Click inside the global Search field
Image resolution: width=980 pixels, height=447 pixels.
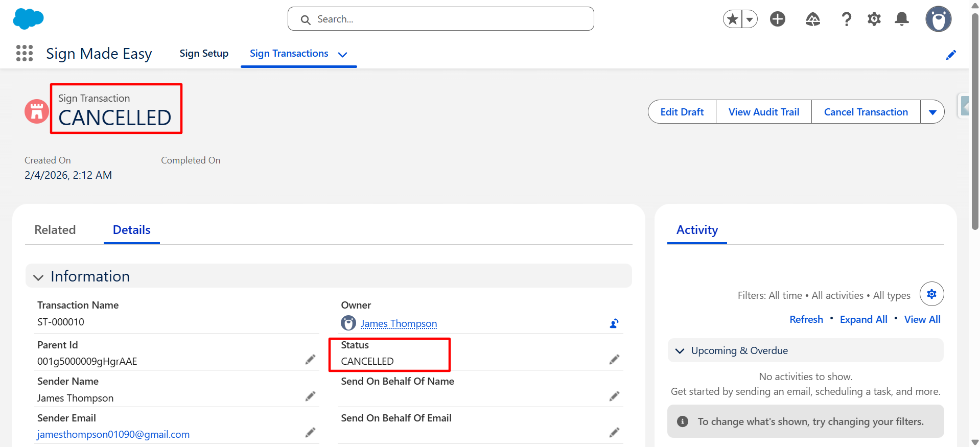point(440,19)
